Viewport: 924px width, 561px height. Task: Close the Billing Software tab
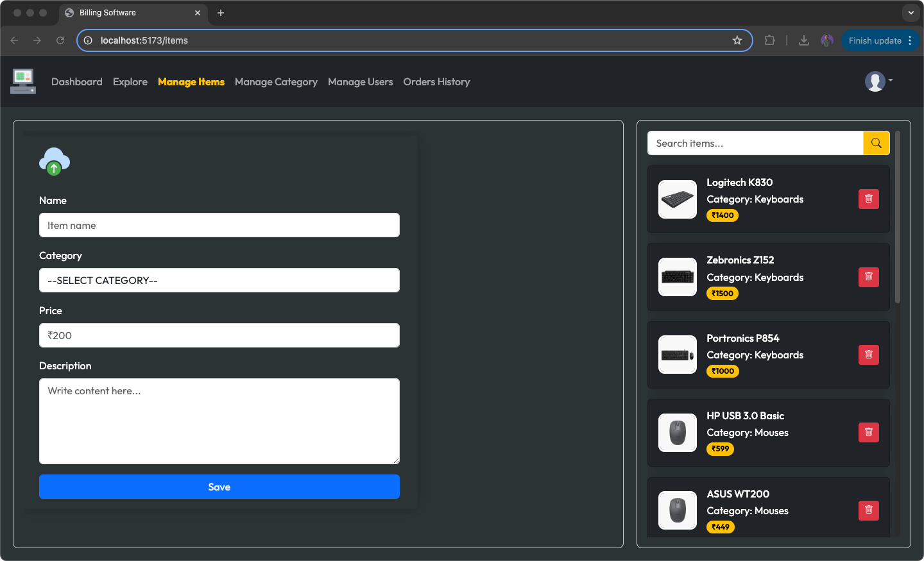(198, 13)
